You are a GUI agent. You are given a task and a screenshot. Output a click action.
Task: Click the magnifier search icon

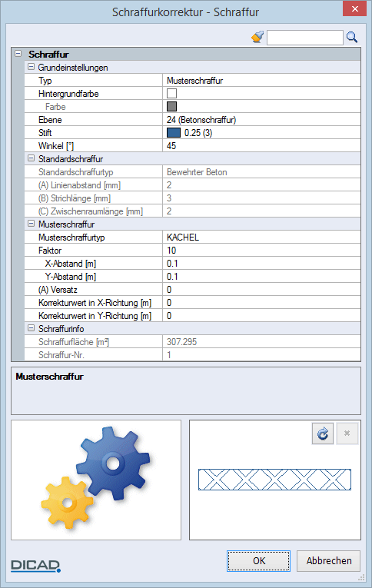pyautogui.click(x=352, y=37)
